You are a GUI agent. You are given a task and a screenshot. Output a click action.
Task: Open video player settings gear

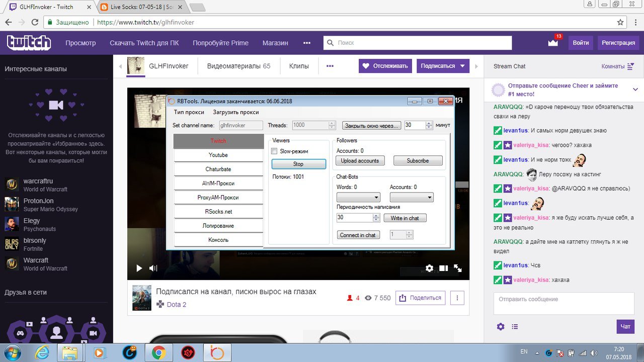pyautogui.click(x=429, y=268)
